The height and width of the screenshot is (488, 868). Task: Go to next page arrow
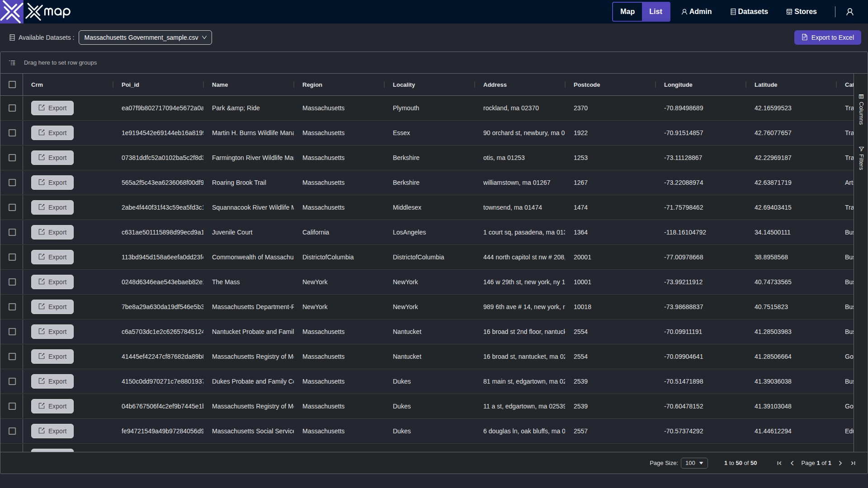[840, 463]
